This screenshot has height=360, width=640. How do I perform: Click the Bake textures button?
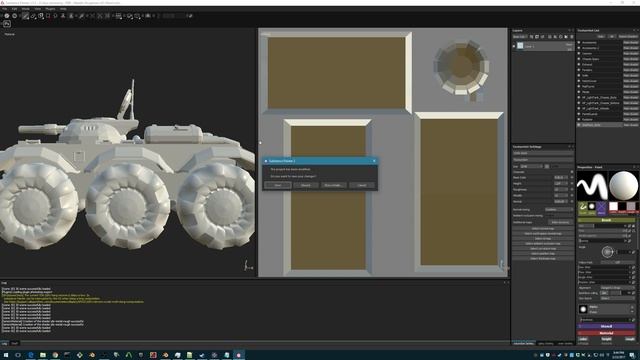click(x=560, y=222)
